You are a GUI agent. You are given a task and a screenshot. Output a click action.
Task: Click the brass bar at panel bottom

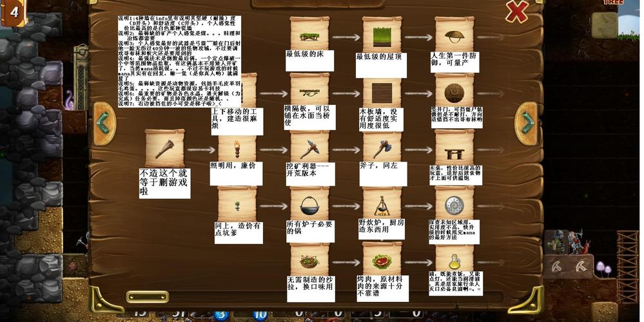(147, 297)
